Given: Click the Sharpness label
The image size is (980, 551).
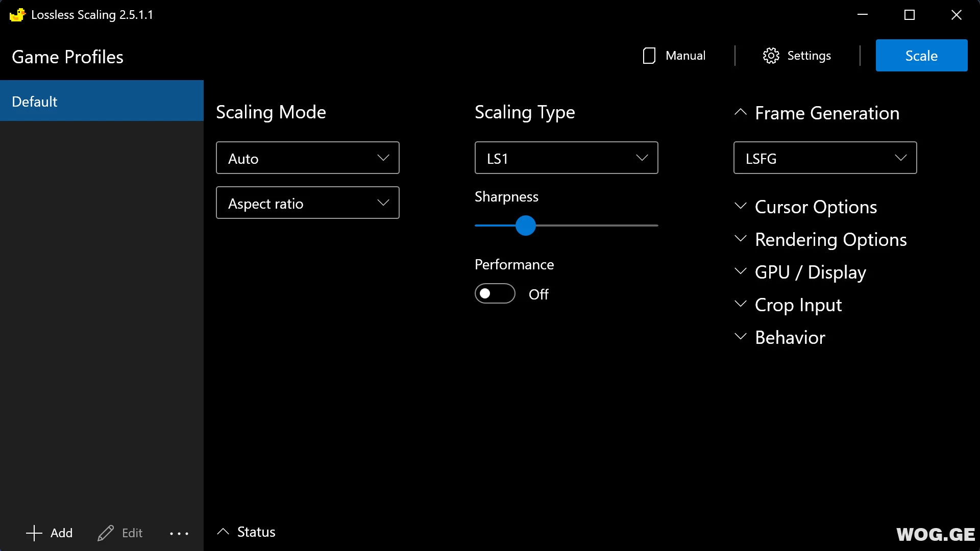Looking at the screenshot, I should [x=506, y=197].
